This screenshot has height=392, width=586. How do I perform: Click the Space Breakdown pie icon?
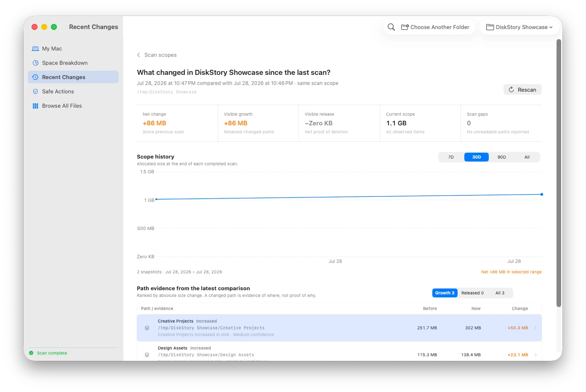(35, 63)
